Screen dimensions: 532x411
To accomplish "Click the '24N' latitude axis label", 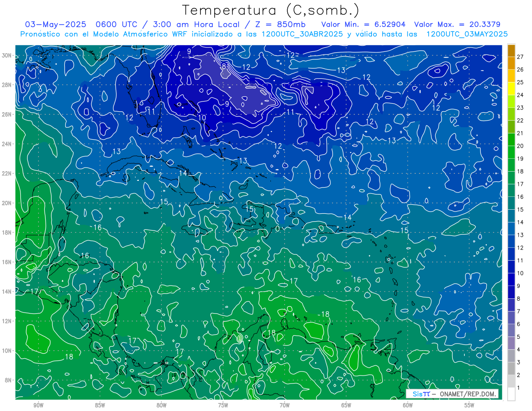I will tap(8, 144).
